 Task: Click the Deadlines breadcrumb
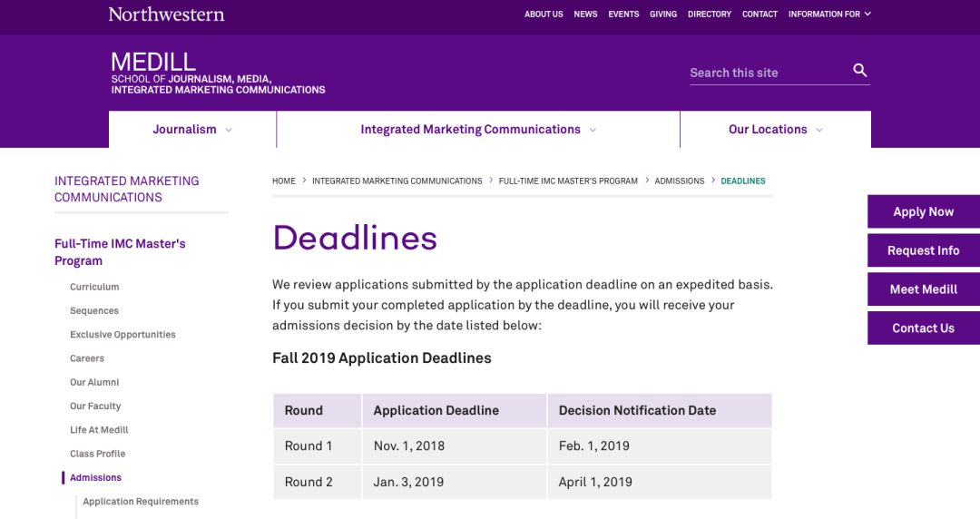pyautogui.click(x=743, y=181)
